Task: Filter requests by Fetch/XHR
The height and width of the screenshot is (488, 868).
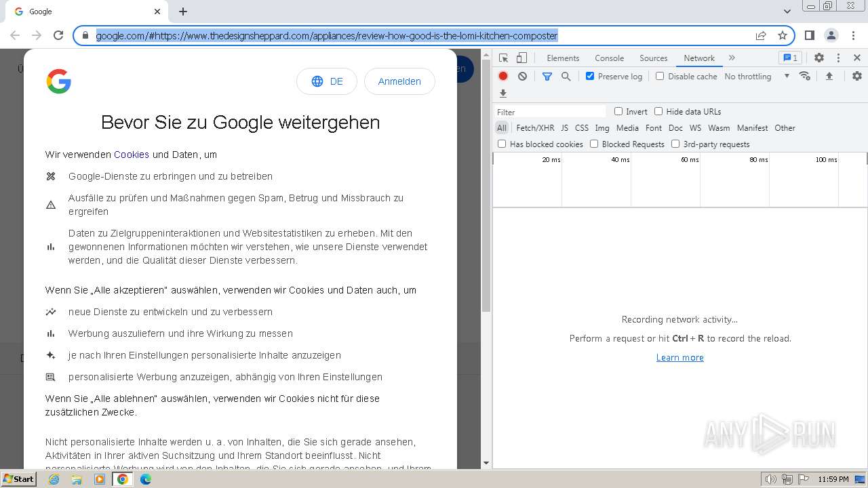Action: [535, 128]
